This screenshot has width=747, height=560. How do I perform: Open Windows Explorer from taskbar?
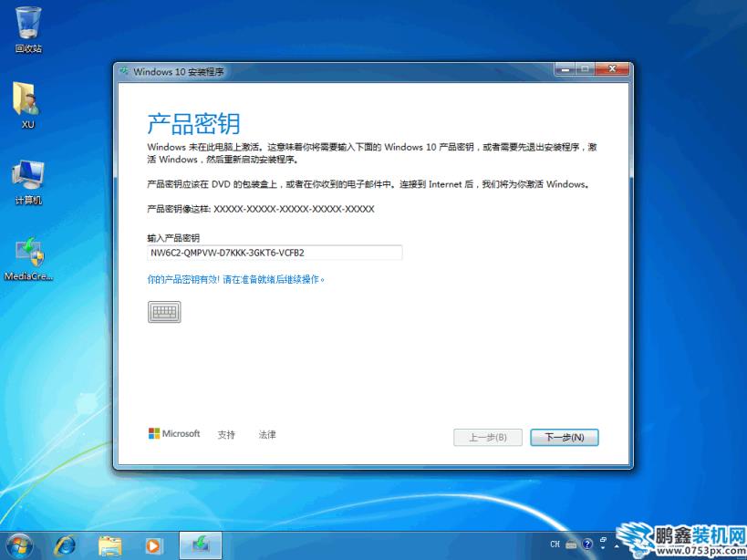pos(110,546)
